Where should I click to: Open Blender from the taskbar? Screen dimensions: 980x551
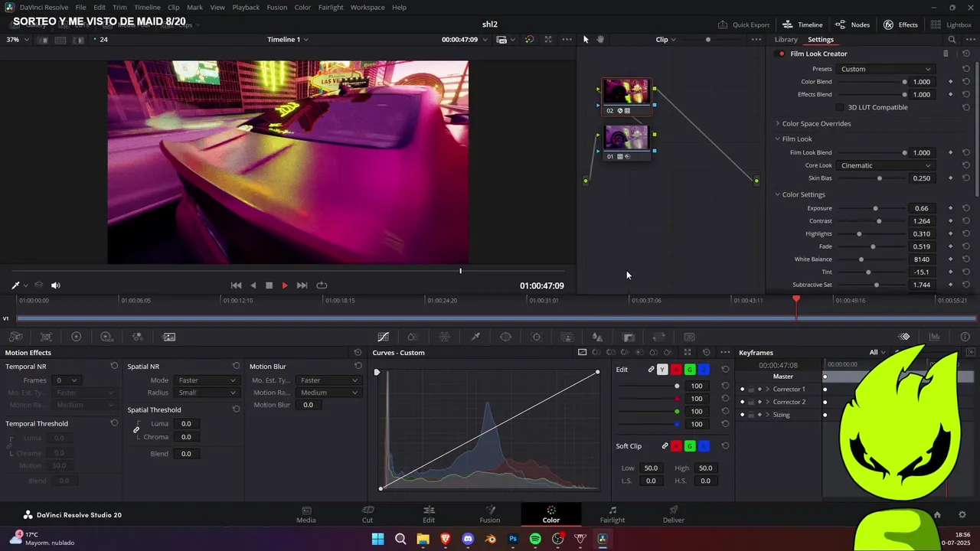pyautogui.click(x=491, y=539)
